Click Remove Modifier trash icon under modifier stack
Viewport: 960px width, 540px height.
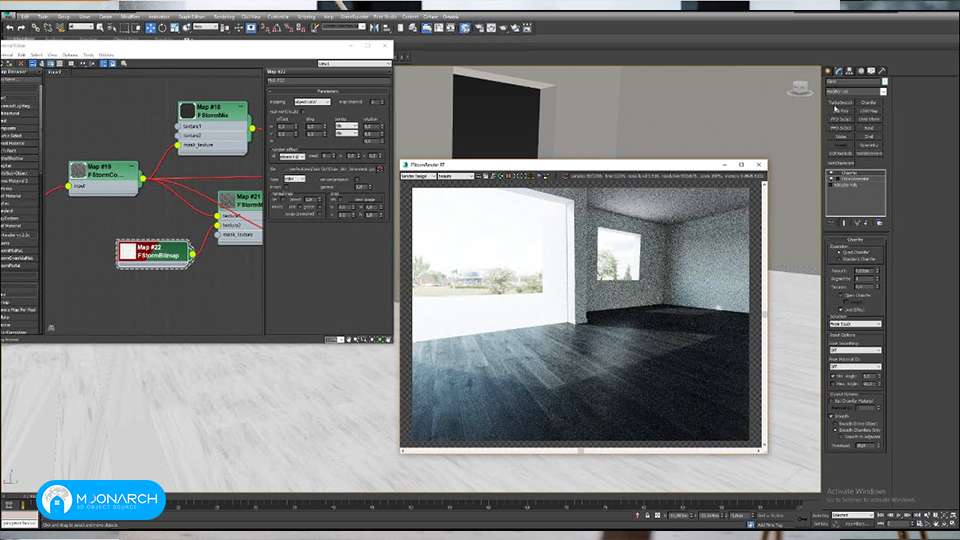coord(866,222)
